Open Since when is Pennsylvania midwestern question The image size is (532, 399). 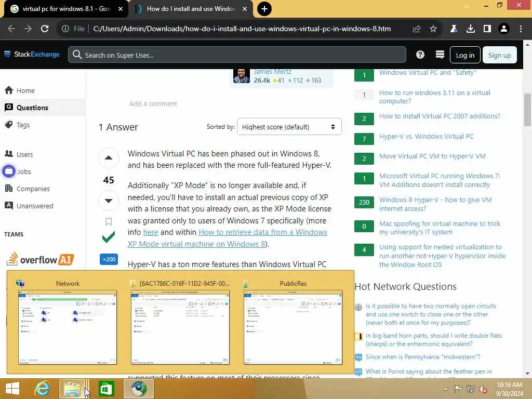pyautogui.click(x=423, y=357)
